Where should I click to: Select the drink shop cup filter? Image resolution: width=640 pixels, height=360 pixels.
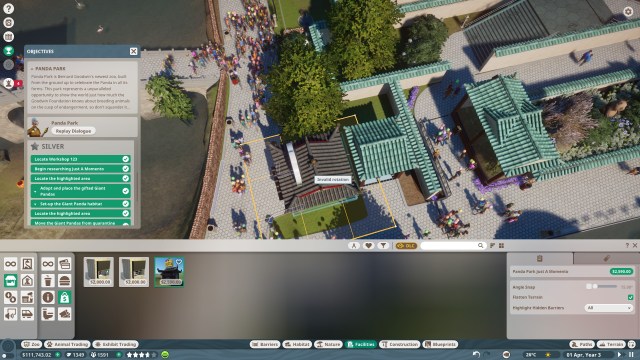48,280
